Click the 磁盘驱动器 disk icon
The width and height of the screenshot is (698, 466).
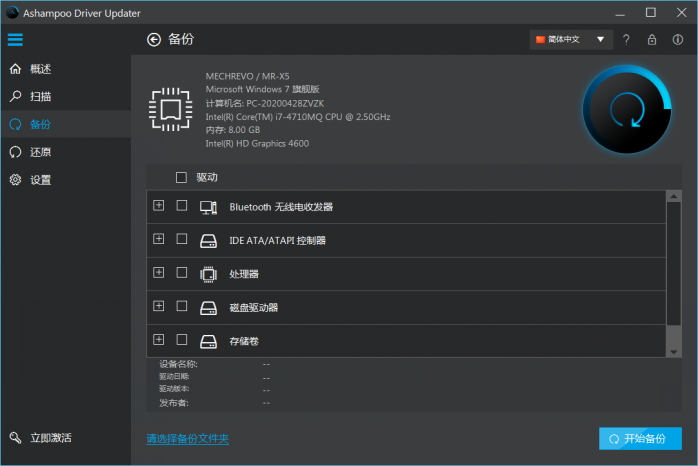point(208,308)
